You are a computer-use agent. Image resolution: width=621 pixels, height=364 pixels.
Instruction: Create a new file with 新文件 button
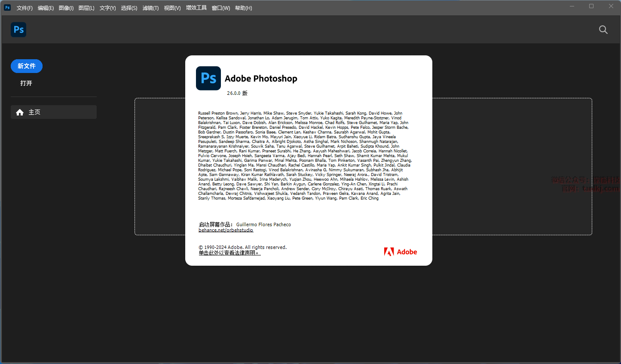27,66
